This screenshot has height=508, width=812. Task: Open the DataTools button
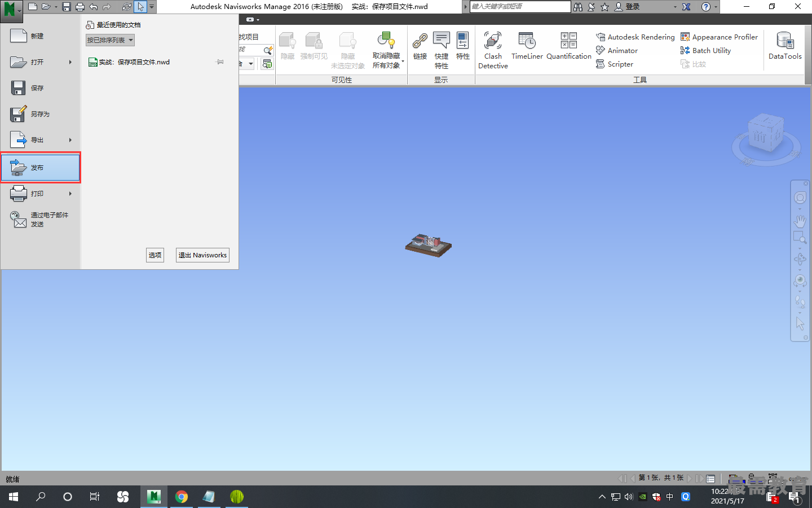[785, 46]
